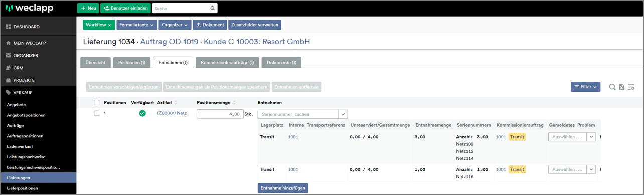This screenshot has height=195, width=644.
Task: Click Transit badge in second row
Action: (517, 170)
